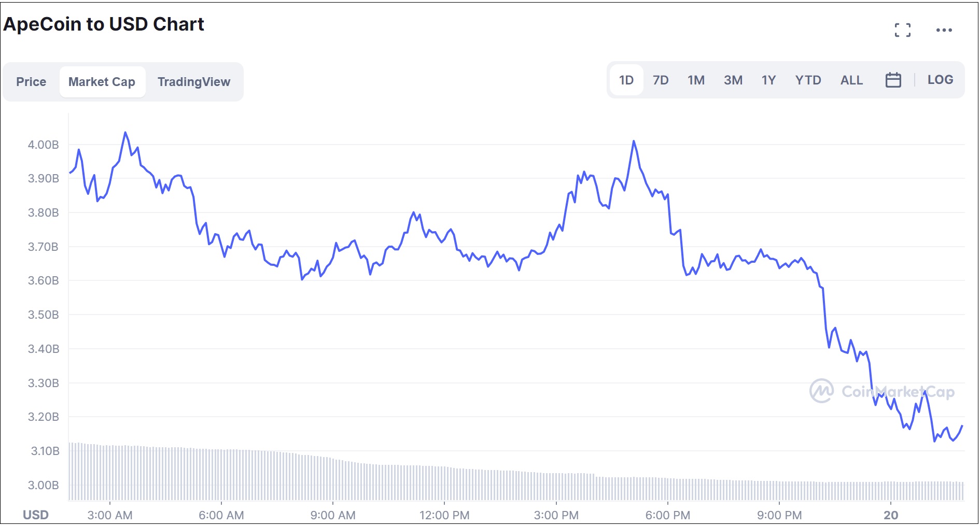Select the 1Y time range

coord(768,80)
